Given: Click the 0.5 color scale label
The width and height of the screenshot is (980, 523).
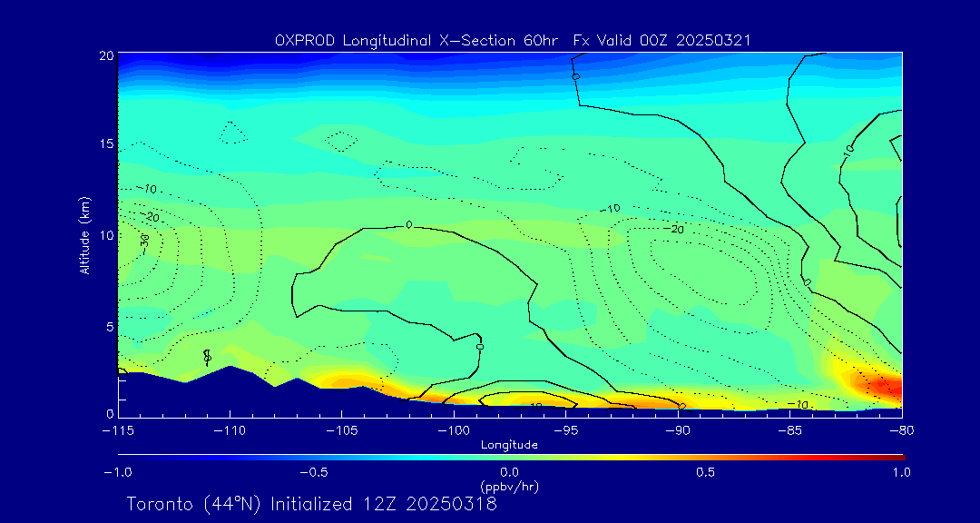Looking at the screenshot, I should [x=707, y=472].
